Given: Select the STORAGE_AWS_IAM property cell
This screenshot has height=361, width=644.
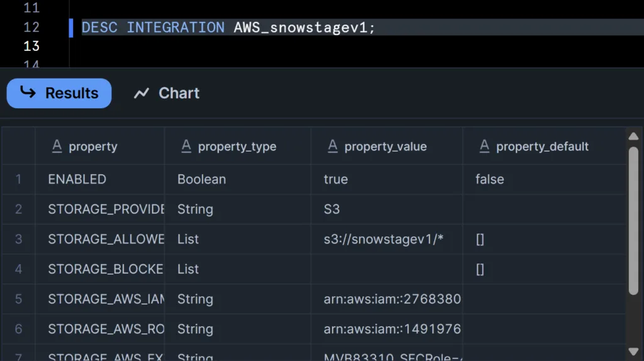Looking at the screenshot, I should [x=100, y=299].
